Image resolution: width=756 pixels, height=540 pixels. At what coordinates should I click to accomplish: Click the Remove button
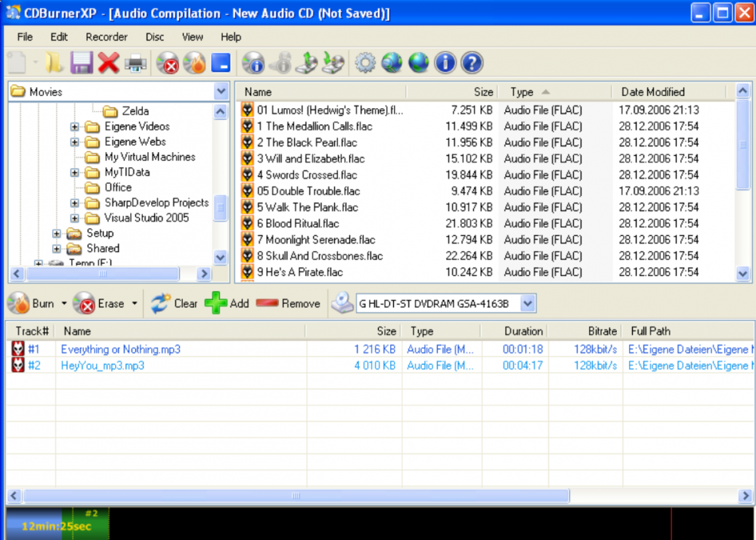click(288, 304)
